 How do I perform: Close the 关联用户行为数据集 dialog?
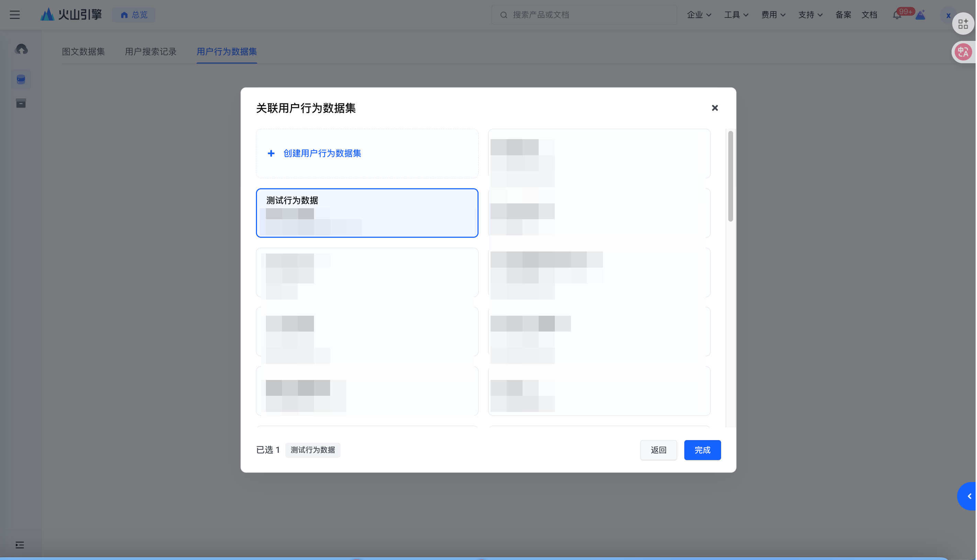pyautogui.click(x=715, y=108)
